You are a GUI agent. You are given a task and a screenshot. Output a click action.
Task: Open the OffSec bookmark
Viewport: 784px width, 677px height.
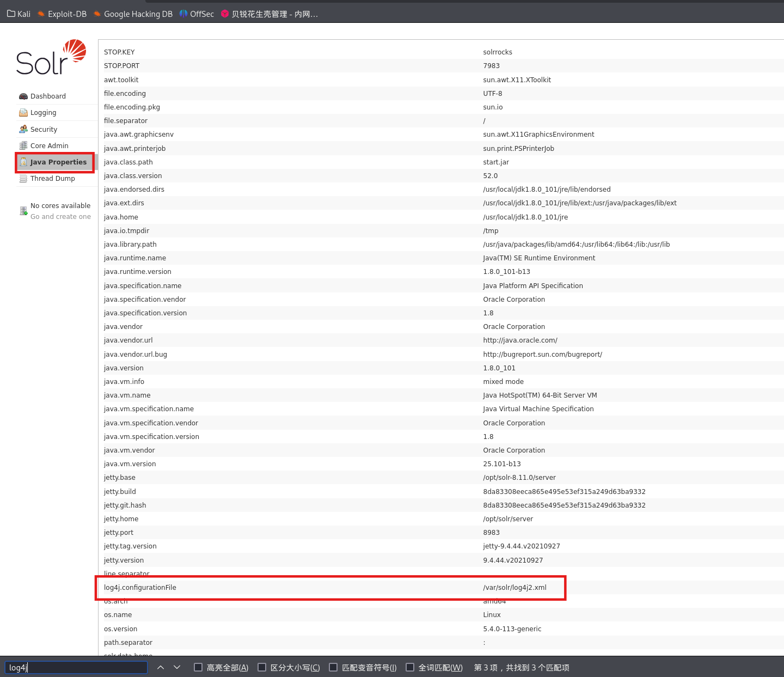pyautogui.click(x=197, y=14)
